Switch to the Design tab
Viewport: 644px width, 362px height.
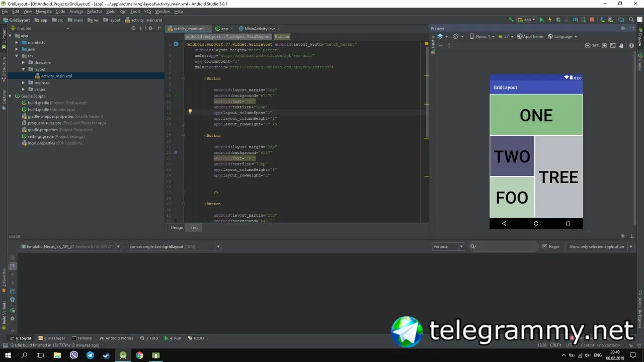(177, 227)
